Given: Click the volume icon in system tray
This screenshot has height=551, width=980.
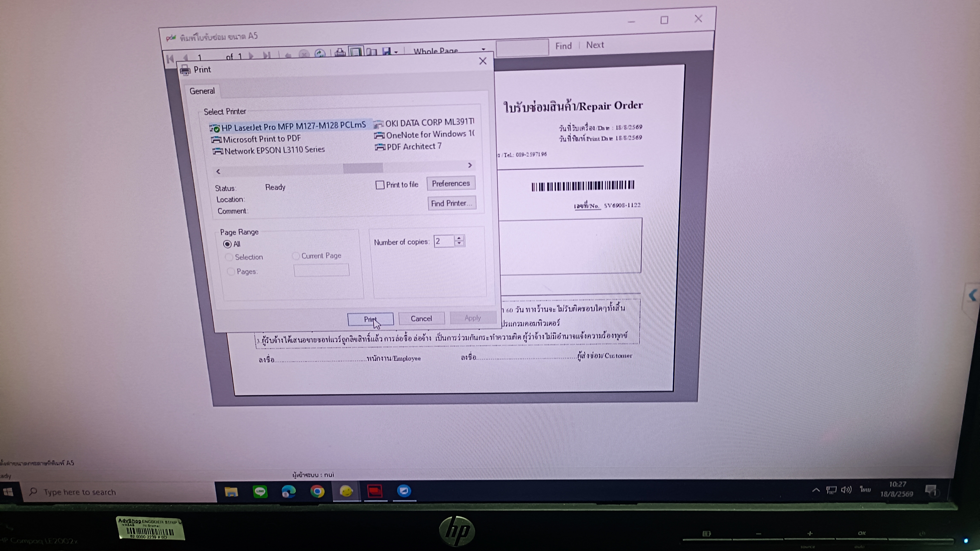Looking at the screenshot, I should point(846,489).
